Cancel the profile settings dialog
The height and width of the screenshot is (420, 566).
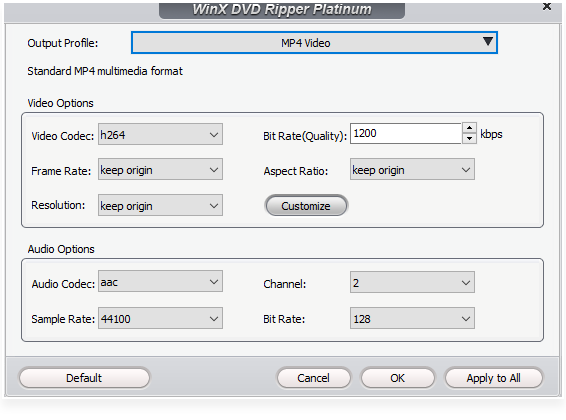pyautogui.click(x=313, y=378)
